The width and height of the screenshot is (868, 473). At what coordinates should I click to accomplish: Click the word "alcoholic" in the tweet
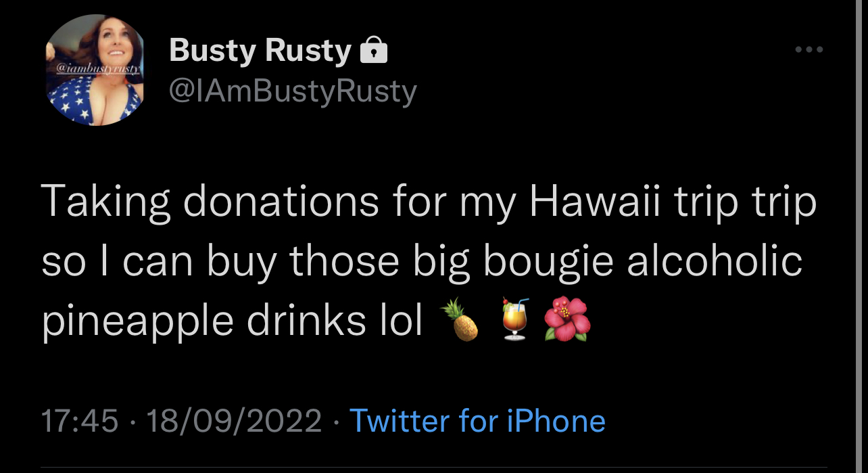click(714, 261)
